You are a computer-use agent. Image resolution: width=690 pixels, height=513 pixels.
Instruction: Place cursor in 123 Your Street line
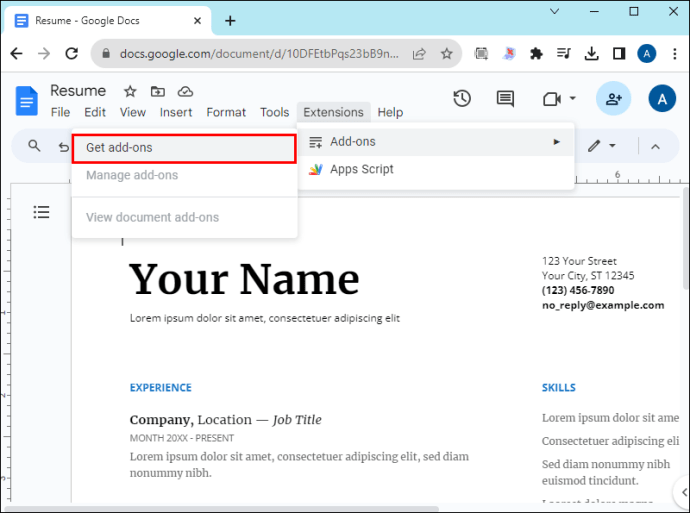579,261
